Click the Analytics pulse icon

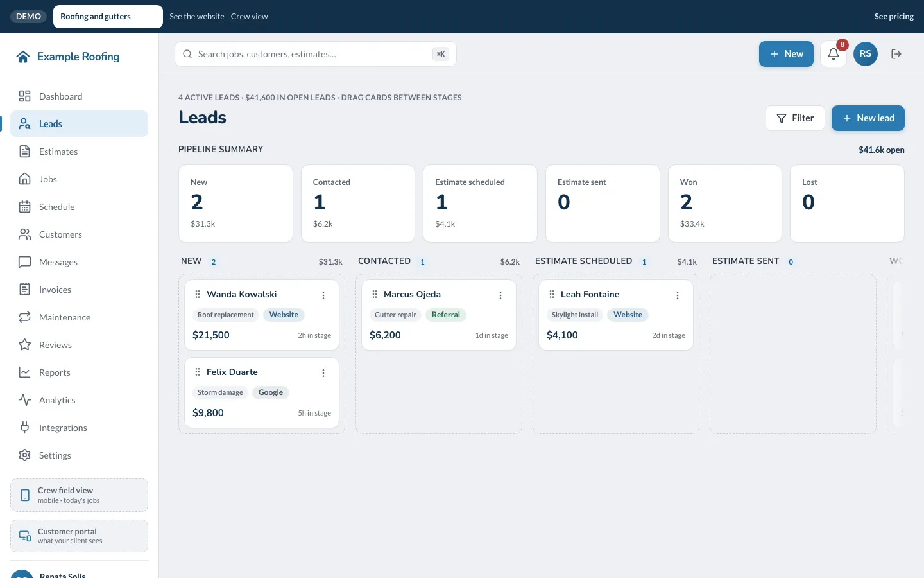[24, 400]
